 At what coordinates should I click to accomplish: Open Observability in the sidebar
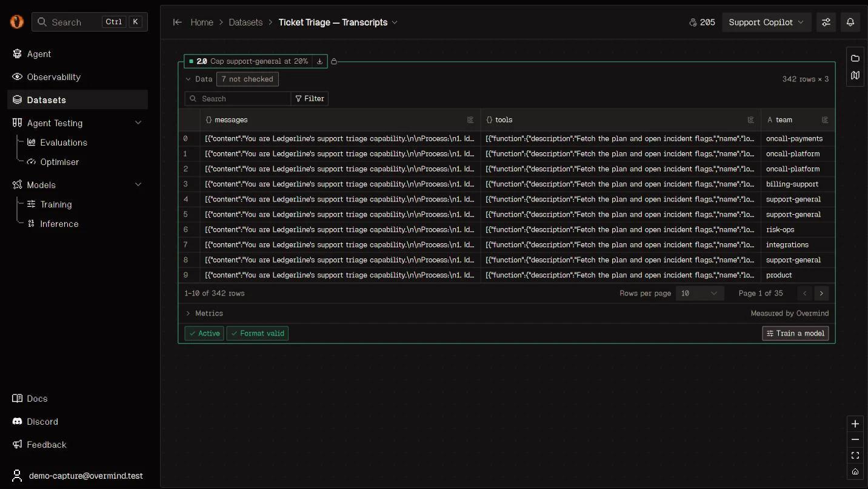tap(78, 77)
